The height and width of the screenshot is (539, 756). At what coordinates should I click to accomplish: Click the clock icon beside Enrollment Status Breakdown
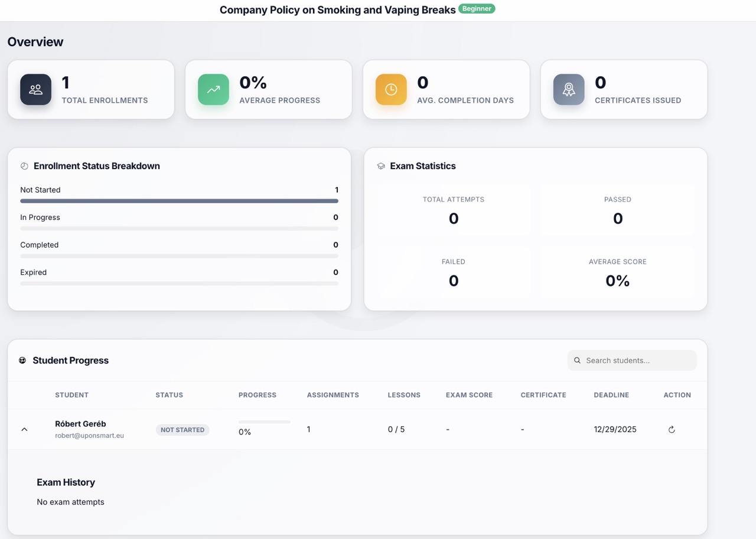(24, 166)
